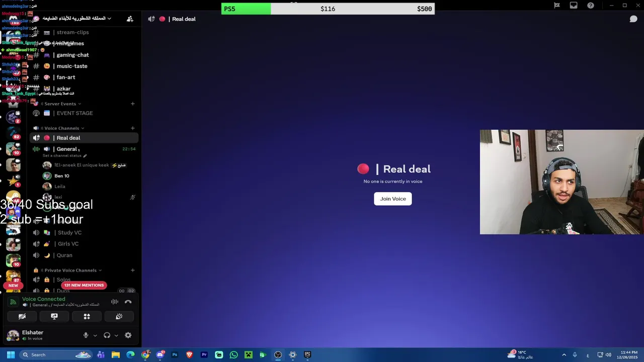
Task: Add channel to Private Voice Channels
Action: pyautogui.click(x=132, y=270)
